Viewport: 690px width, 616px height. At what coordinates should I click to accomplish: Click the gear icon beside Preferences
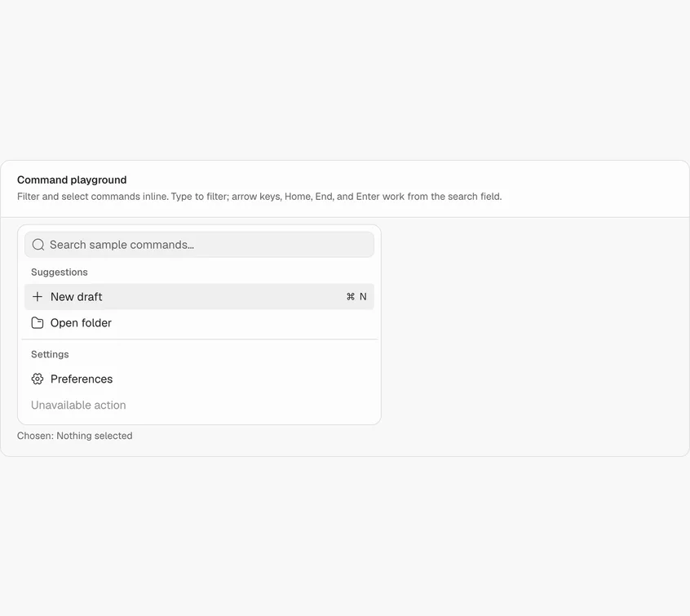click(38, 379)
